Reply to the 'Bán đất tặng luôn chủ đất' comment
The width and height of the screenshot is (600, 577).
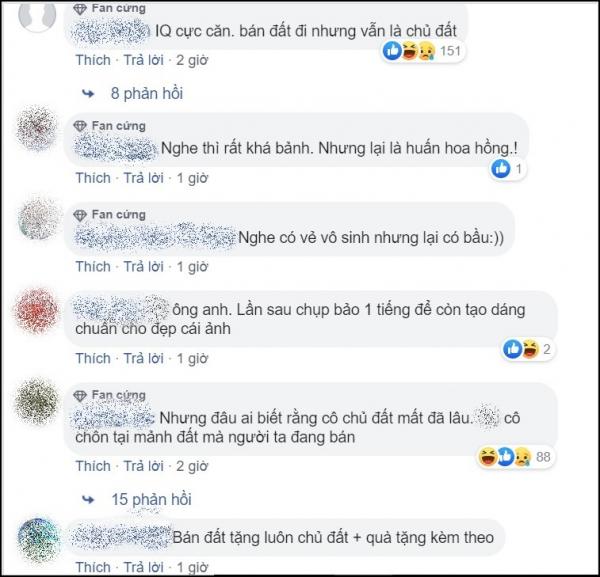point(143,567)
